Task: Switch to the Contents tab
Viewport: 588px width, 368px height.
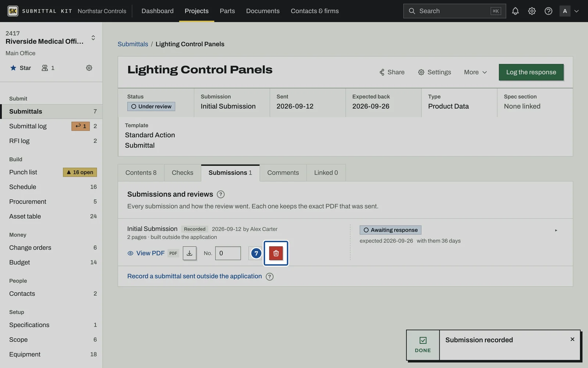Action: pyautogui.click(x=141, y=173)
